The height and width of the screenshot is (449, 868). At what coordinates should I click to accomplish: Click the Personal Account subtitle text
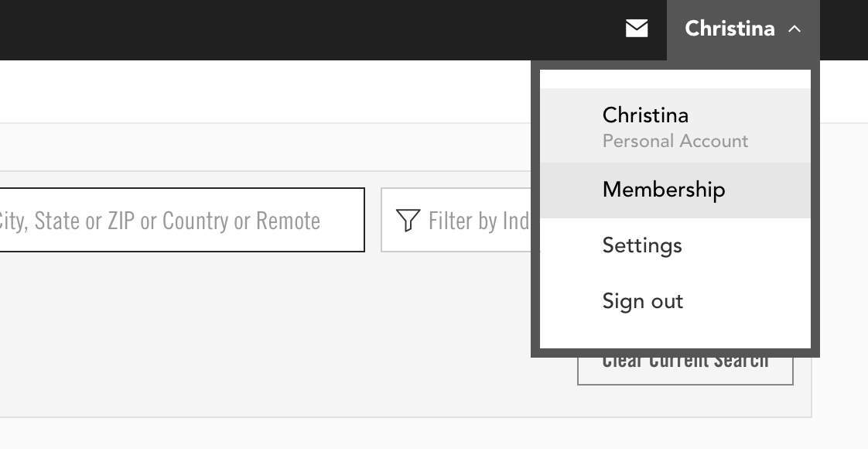[675, 142]
